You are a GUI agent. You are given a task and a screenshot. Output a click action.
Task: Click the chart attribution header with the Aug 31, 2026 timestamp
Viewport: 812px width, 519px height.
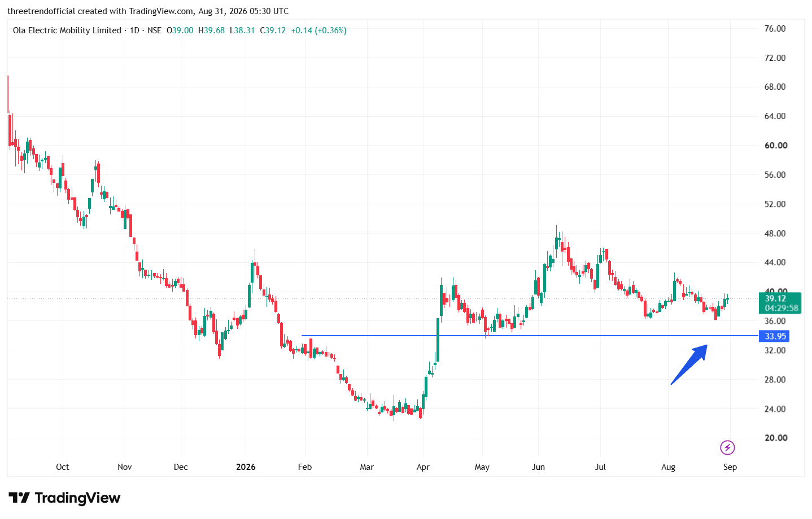point(148,11)
